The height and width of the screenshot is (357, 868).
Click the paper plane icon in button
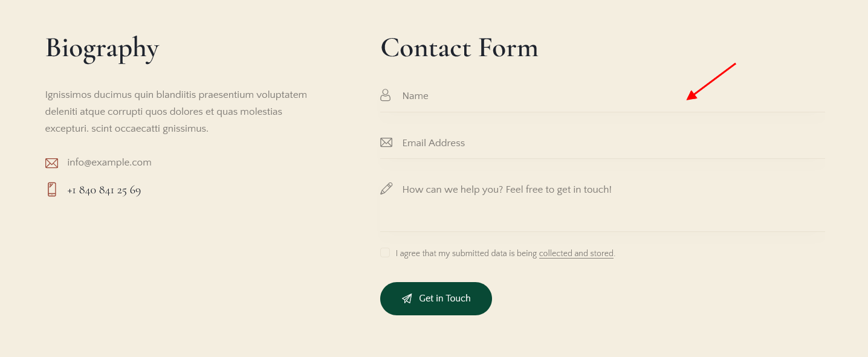coord(407,298)
